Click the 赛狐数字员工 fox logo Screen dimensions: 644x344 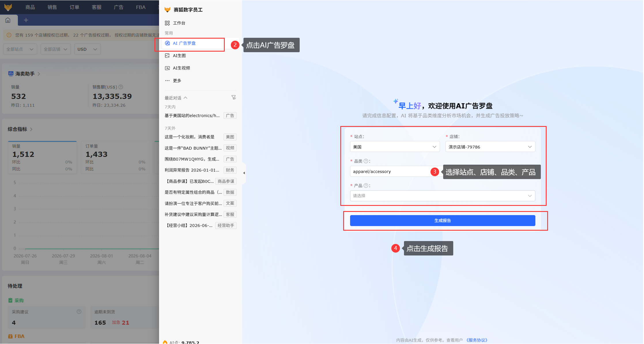pyautogui.click(x=167, y=10)
